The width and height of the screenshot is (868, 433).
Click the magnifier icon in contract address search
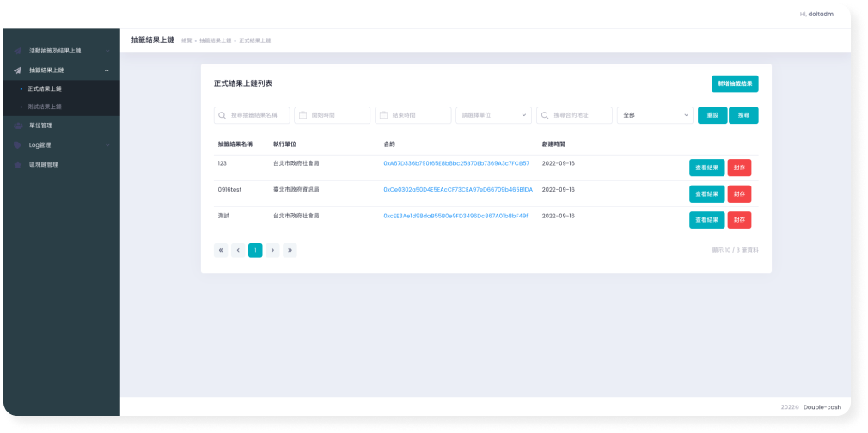(545, 115)
